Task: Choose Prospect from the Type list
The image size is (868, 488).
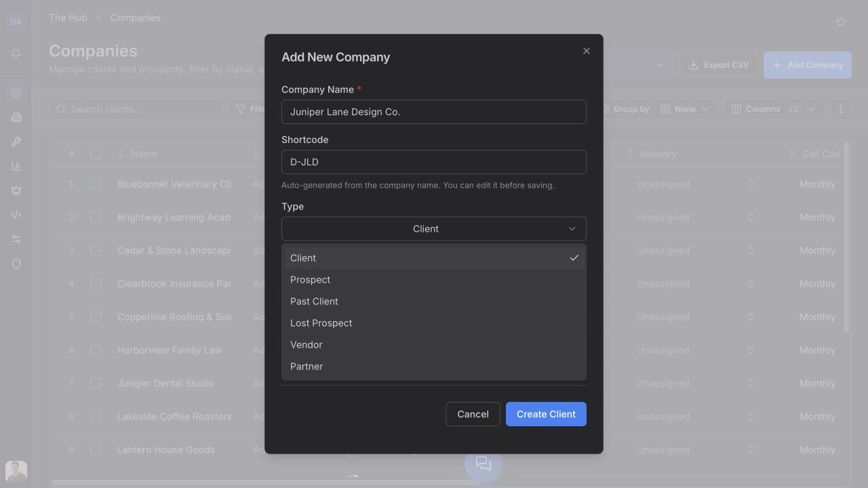Action: point(434,280)
